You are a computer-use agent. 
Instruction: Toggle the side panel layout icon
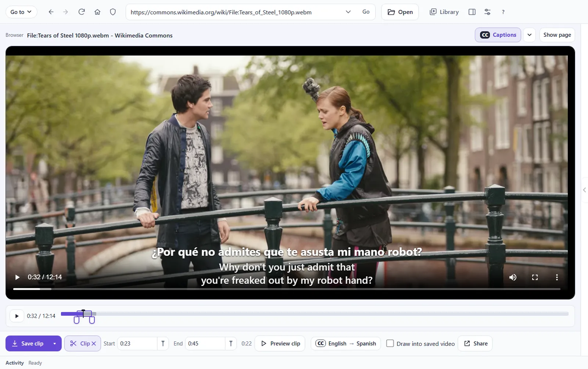coord(472,12)
